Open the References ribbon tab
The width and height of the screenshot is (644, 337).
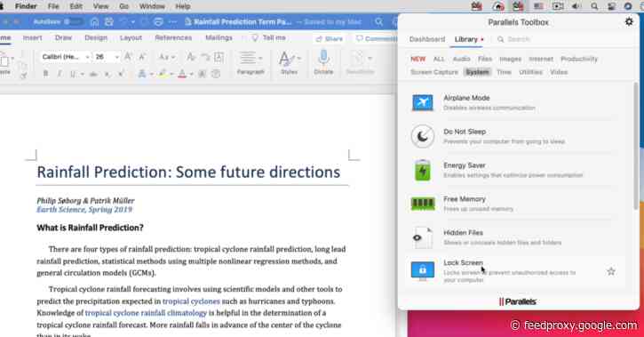(173, 37)
